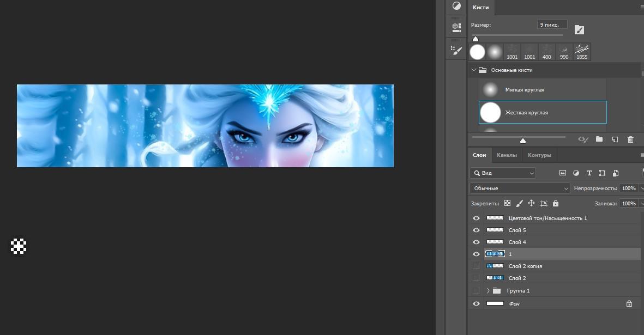Open the Brush Settings panel icon
The image size is (644, 335).
pos(456,50)
